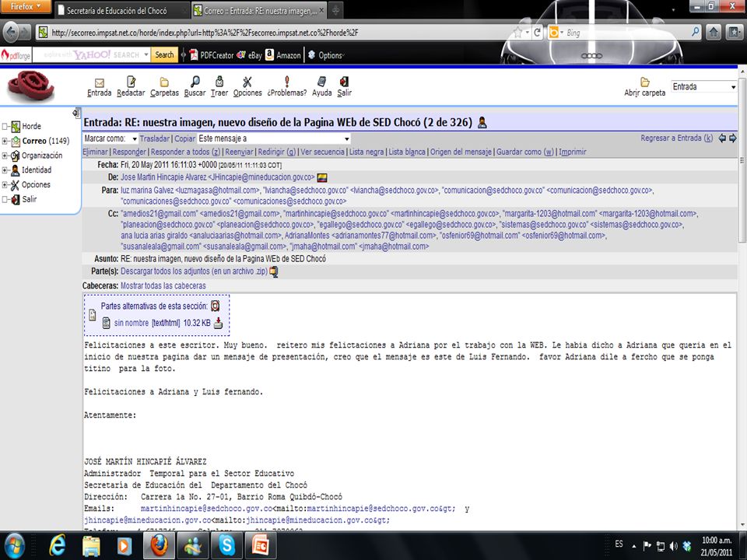Screen dimensions: 747x560
Task: Click 'Responder a todos (z)'
Action: pos(185,152)
